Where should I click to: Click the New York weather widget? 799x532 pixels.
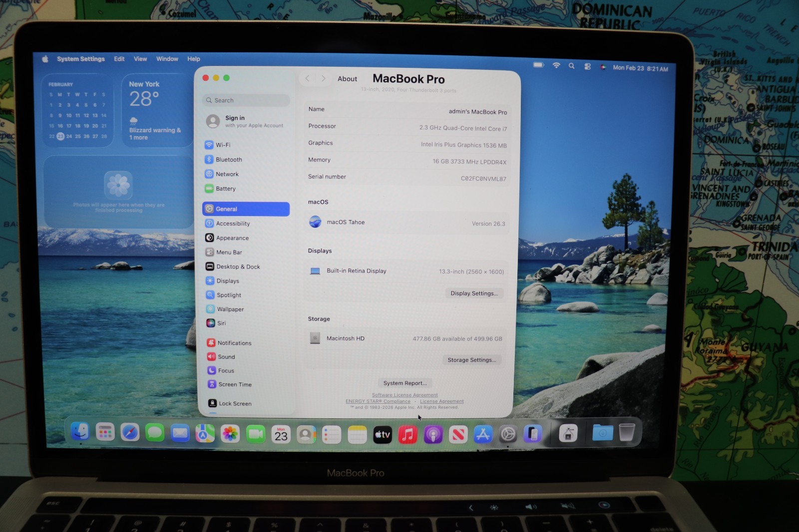pyautogui.click(x=157, y=110)
